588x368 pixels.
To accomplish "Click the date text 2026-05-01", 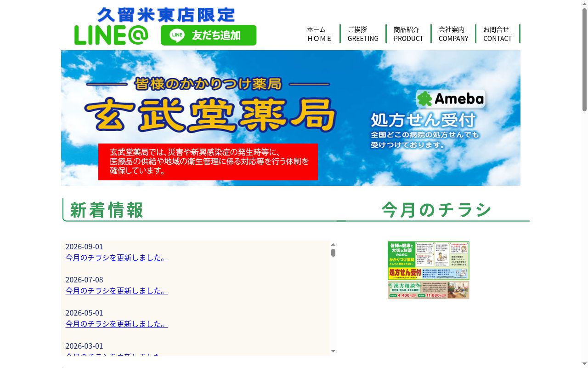I will click(x=84, y=313).
